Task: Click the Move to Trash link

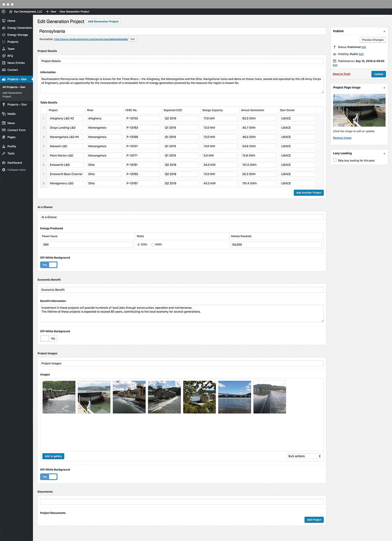Action: 341,74
